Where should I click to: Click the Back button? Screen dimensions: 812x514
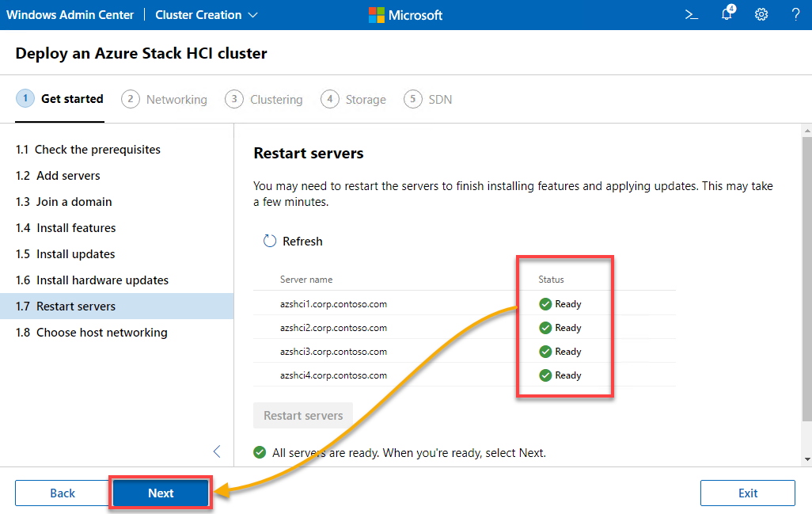pyautogui.click(x=63, y=493)
